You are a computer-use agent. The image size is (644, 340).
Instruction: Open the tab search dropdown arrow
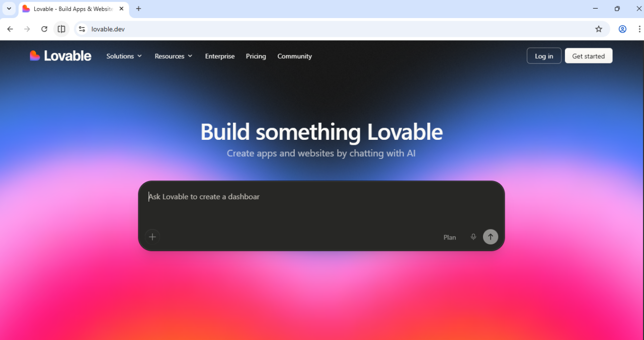[x=9, y=9]
